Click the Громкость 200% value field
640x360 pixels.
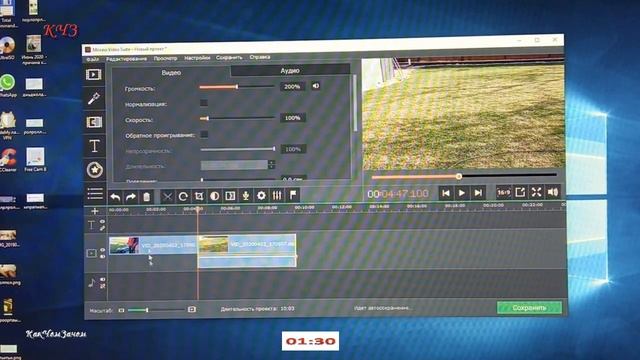(292, 87)
